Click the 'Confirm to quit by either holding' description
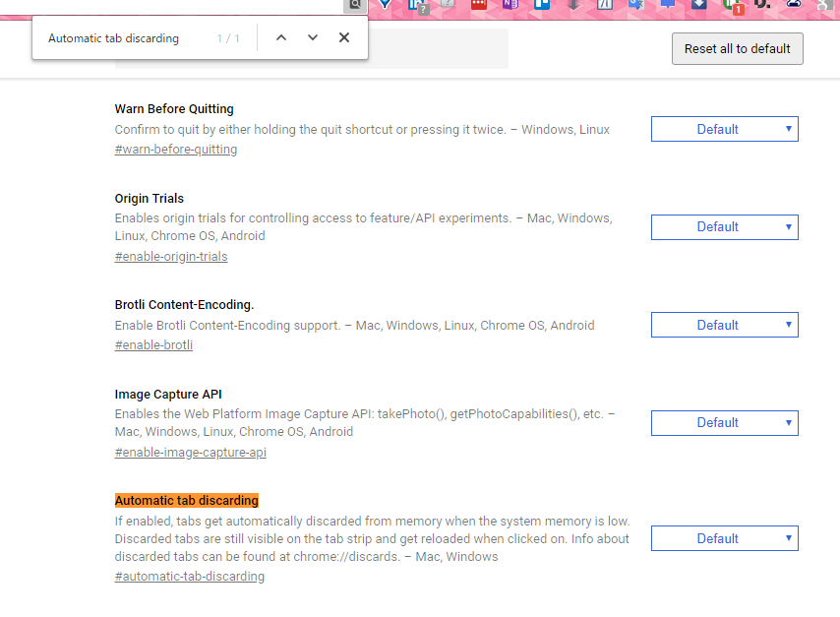 [x=362, y=130]
